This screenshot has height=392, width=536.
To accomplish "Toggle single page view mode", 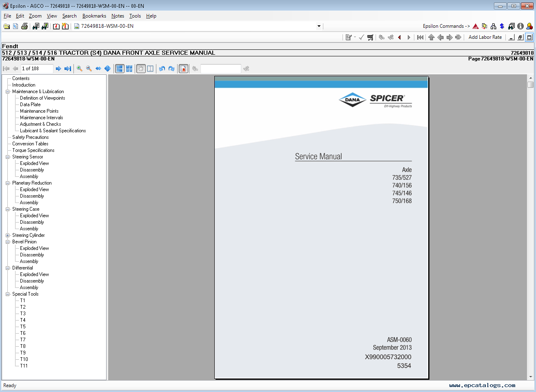I will click(120, 69).
